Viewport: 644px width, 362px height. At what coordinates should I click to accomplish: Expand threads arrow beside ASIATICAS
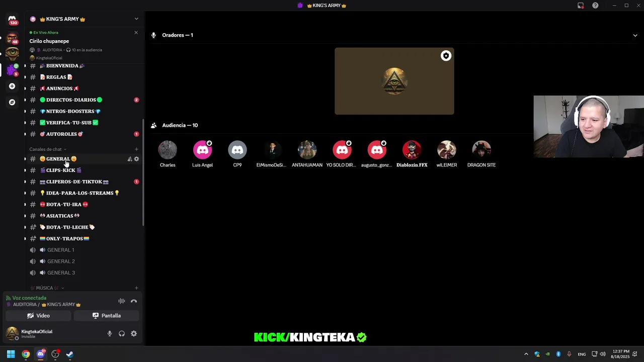25,216
